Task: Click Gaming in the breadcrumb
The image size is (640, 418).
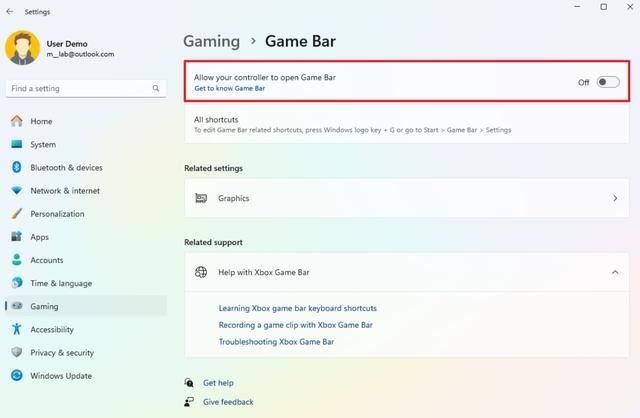Action: pyautogui.click(x=211, y=41)
